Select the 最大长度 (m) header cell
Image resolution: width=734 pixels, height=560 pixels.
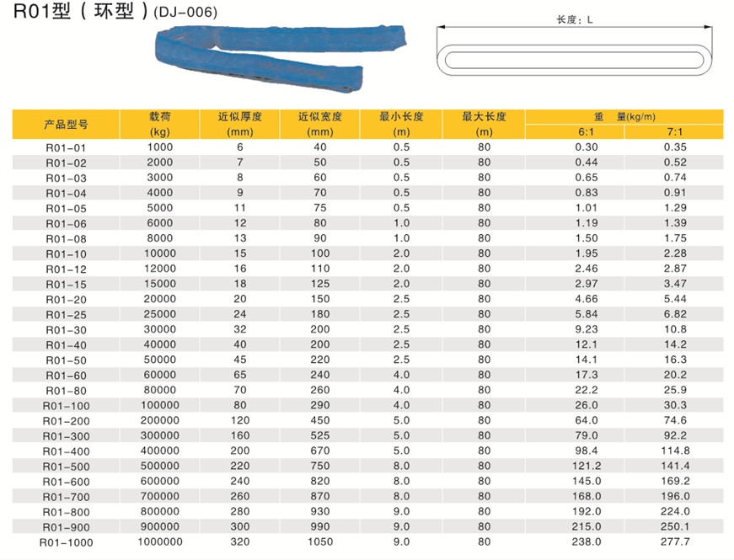tap(484, 124)
